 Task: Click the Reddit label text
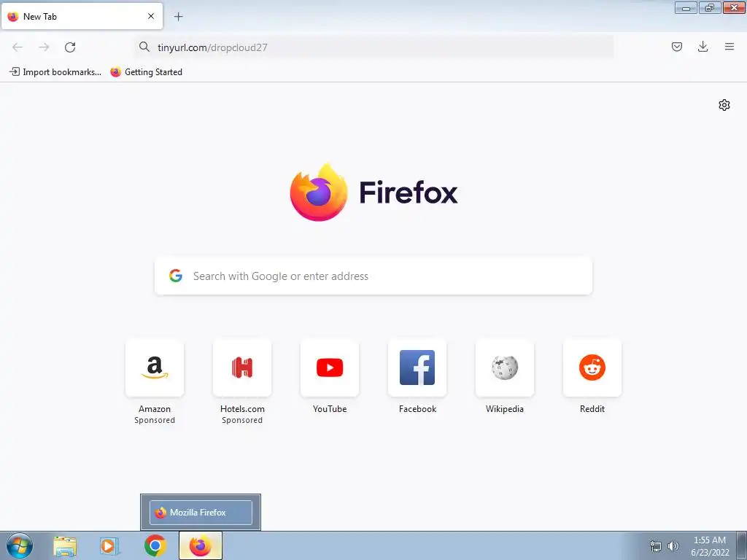pyautogui.click(x=592, y=409)
